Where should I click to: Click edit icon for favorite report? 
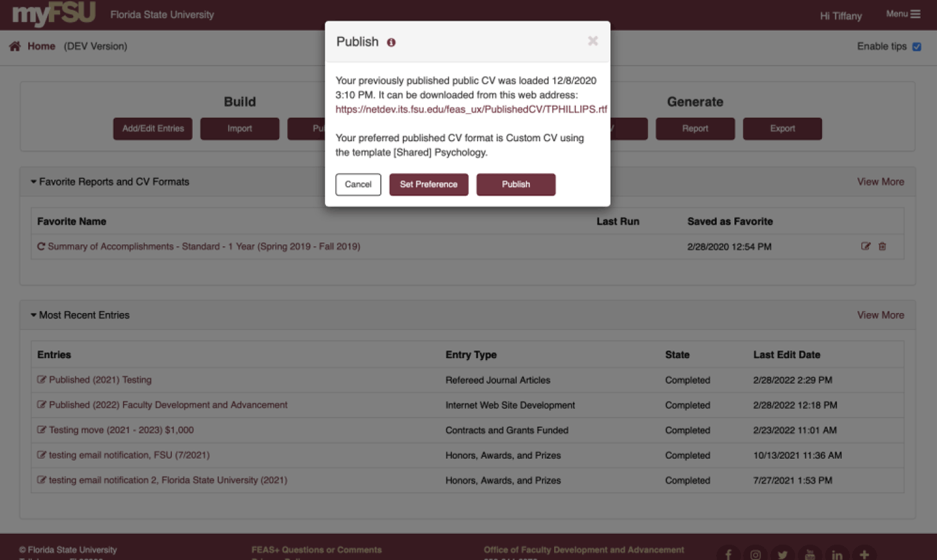click(x=865, y=246)
